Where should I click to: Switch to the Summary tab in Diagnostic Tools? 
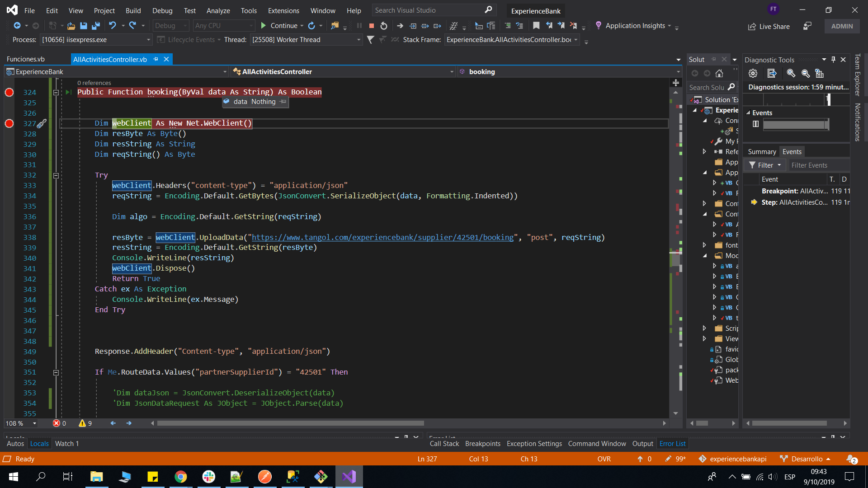762,152
